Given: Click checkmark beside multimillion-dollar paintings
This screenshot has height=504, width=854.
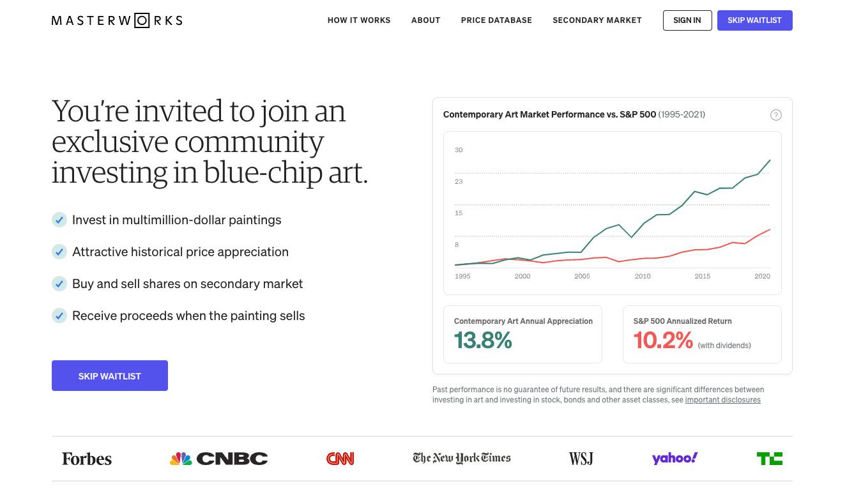Looking at the screenshot, I should click(x=59, y=220).
